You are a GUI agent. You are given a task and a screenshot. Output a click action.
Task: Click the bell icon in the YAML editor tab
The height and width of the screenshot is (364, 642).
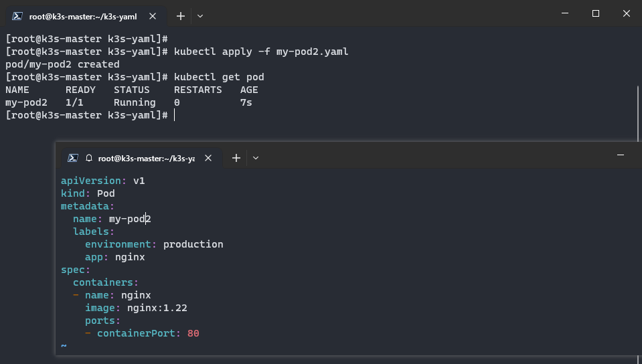click(89, 158)
